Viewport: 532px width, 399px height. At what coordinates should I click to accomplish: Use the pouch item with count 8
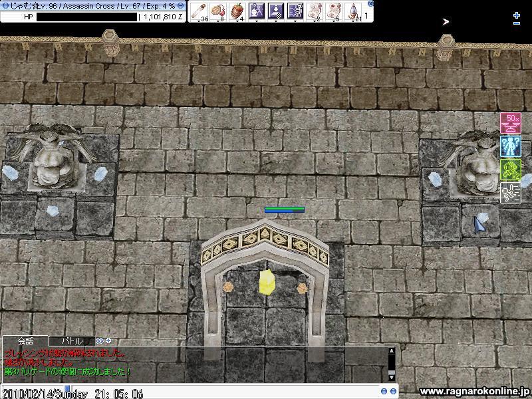pyautogui.click(x=217, y=11)
